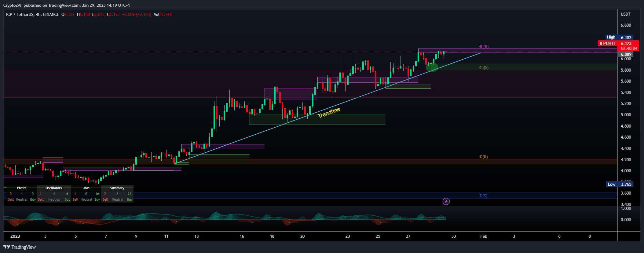This screenshot has height=253, width=644.
Task: Click the 4.200 price scale value
Action: point(626,160)
